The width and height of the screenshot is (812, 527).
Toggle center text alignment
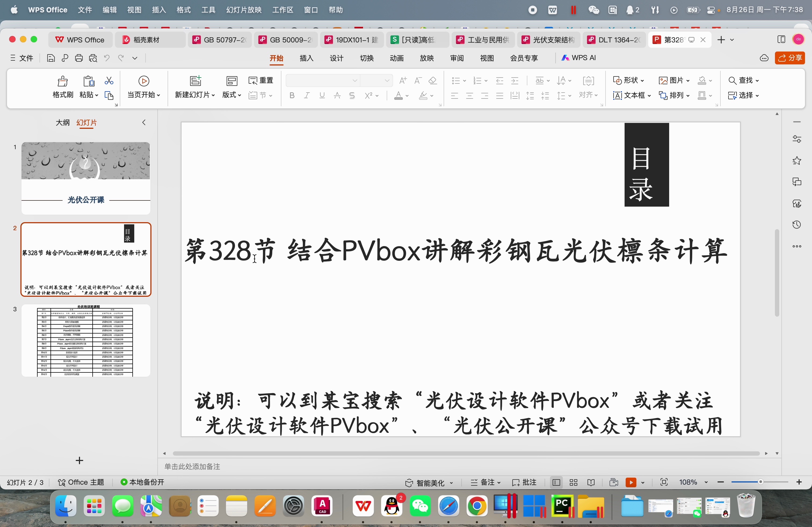(x=469, y=96)
